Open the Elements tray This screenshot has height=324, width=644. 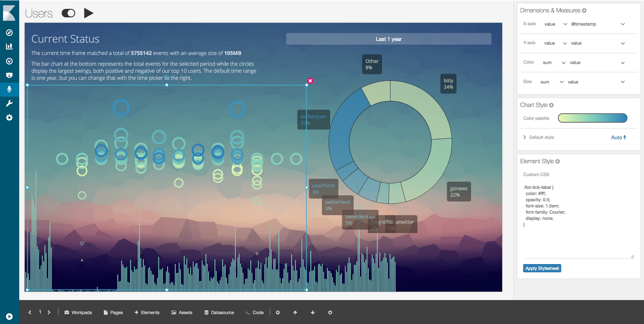(147, 312)
